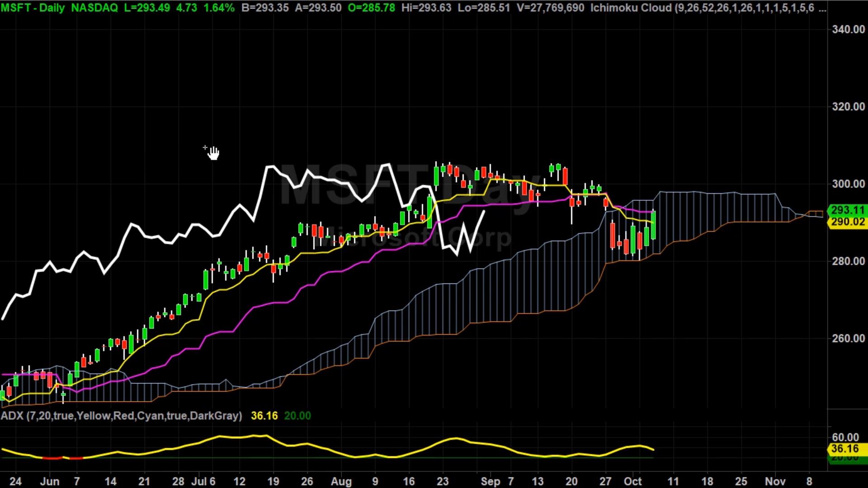Click the 24 date label at axis start
Image resolution: width=868 pixels, height=488 pixels.
[15, 482]
